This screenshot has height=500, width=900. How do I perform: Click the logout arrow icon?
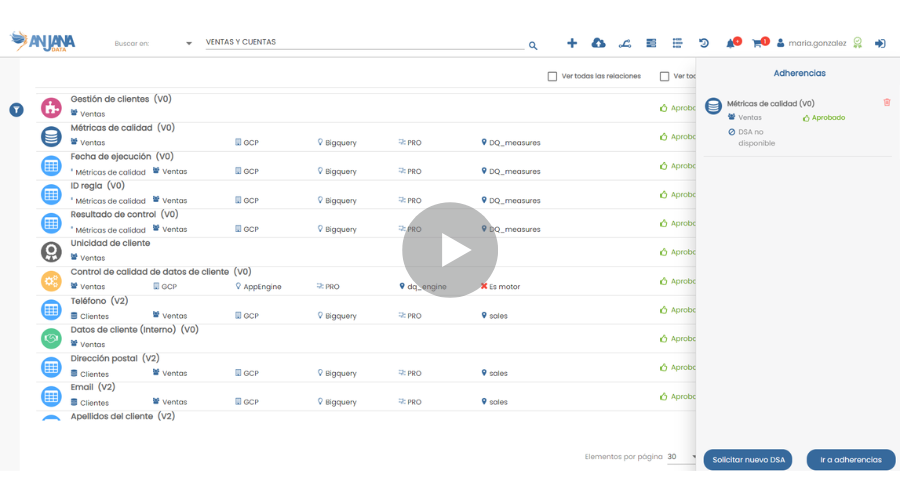880,43
